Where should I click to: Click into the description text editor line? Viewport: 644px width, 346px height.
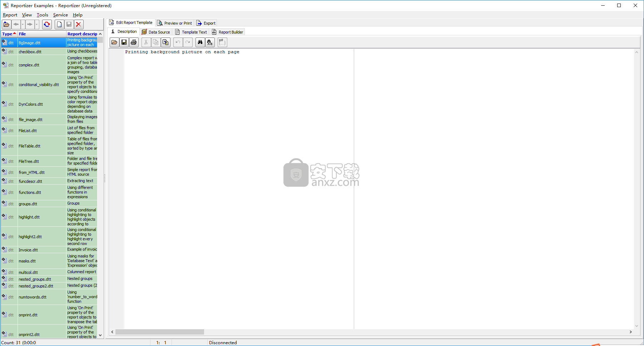click(x=182, y=52)
